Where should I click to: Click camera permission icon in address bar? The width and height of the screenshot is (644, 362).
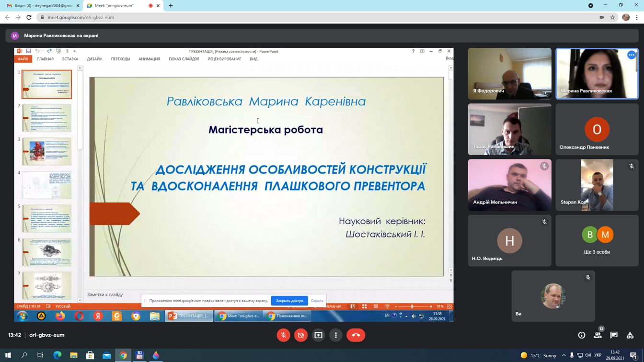tap(601, 17)
